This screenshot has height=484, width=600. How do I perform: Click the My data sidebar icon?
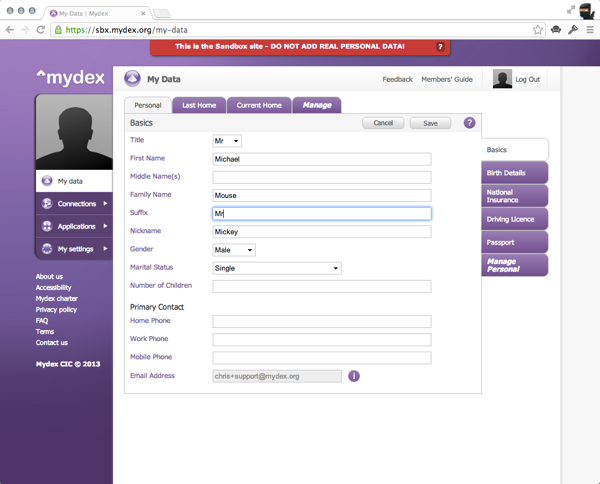47,181
